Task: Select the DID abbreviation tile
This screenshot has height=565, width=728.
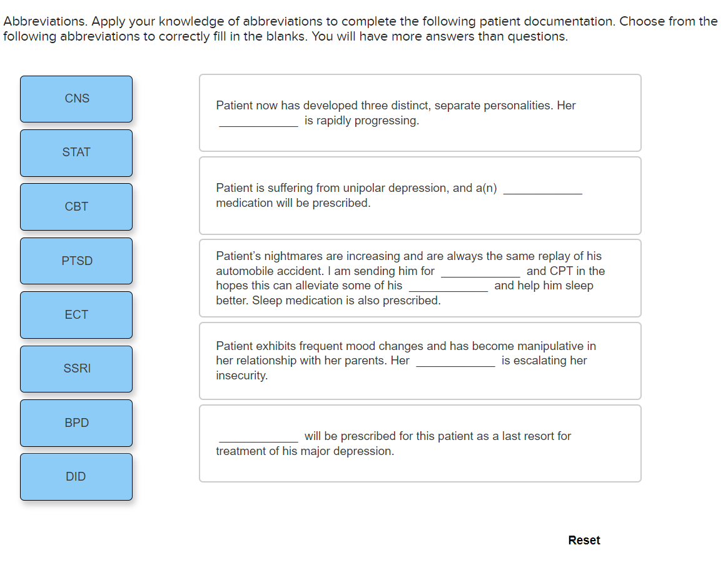Action: point(76,476)
